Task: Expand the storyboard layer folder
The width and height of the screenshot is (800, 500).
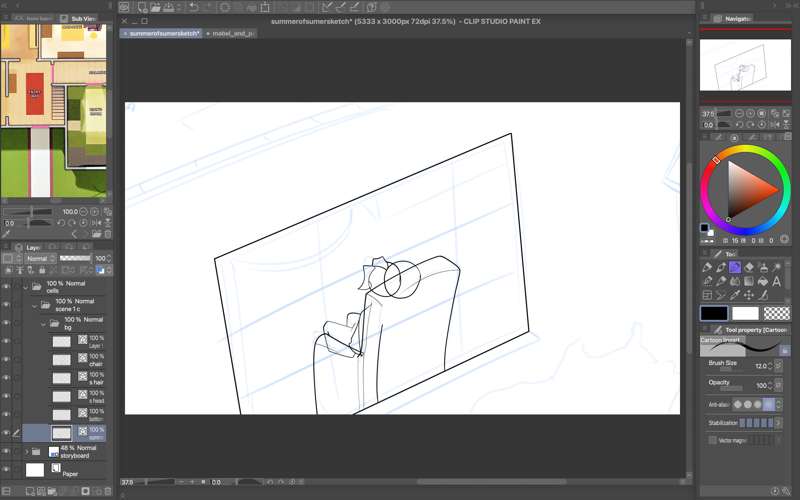Action: (x=27, y=452)
